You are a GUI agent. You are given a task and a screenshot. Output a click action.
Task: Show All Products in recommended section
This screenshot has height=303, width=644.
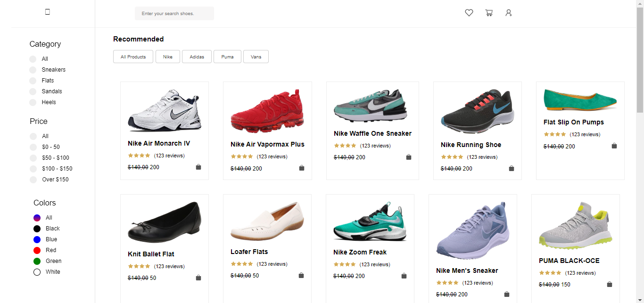(133, 57)
